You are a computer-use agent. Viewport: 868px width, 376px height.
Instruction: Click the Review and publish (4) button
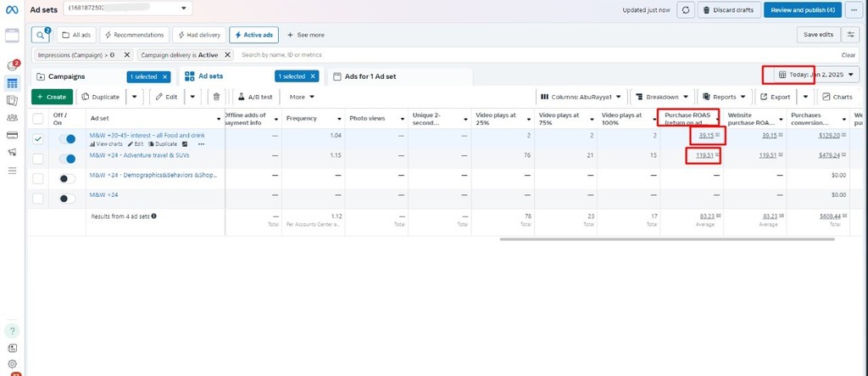(803, 10)
